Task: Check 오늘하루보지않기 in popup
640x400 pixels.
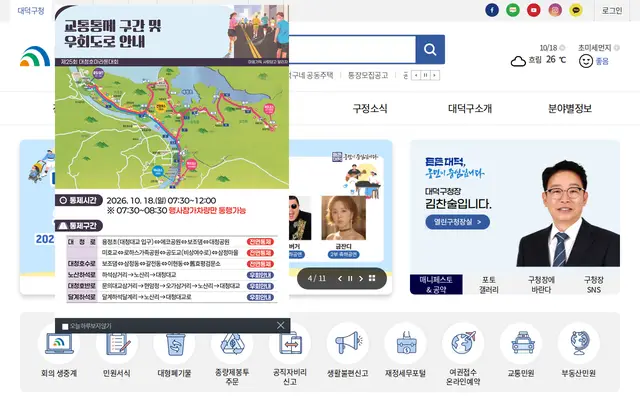Action: click(x=65, y=326)
